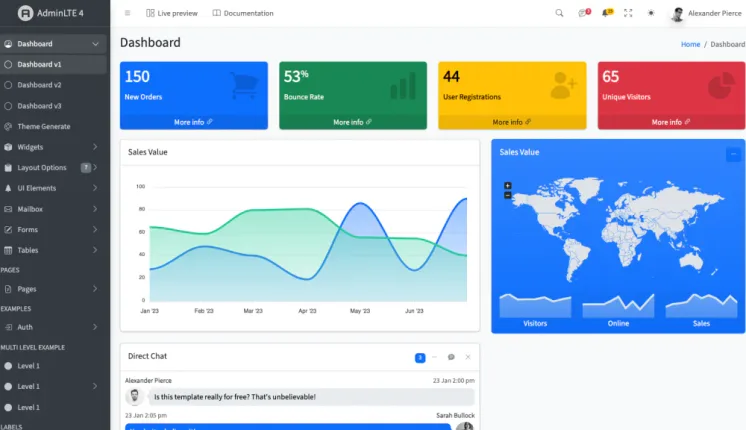Click the bar chart icon on Bounce Rate
The image size is (746, 430).
403,86
